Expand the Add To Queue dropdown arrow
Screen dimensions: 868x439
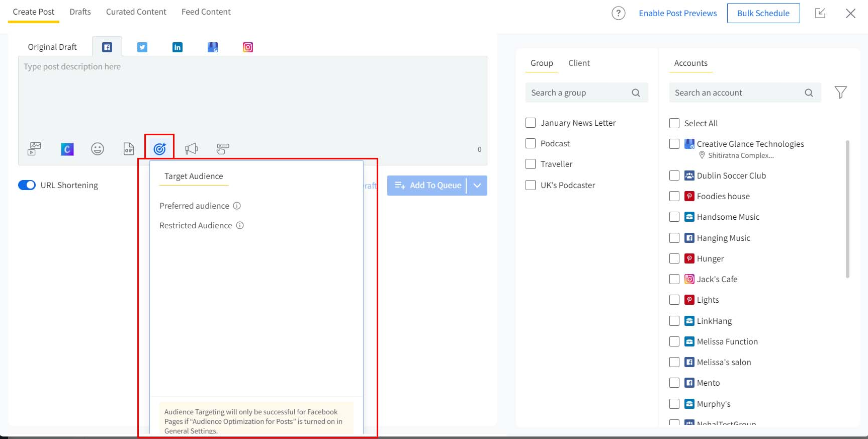(x=477, y=186)
